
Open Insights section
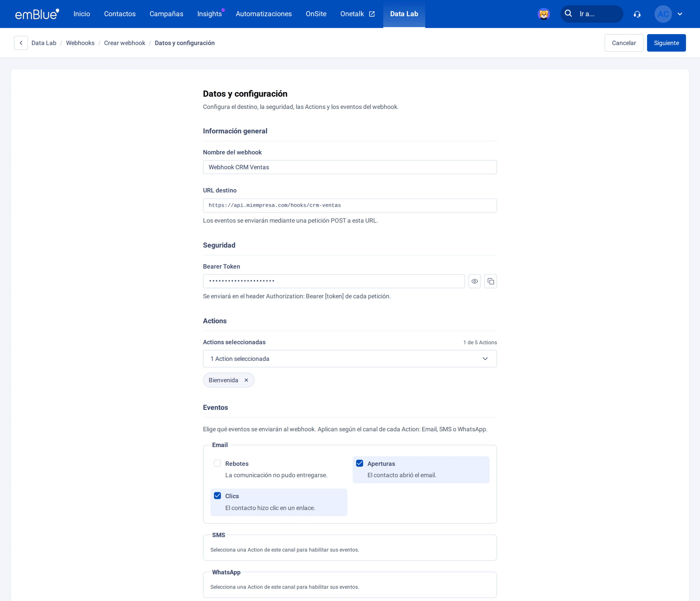(209, 14)
